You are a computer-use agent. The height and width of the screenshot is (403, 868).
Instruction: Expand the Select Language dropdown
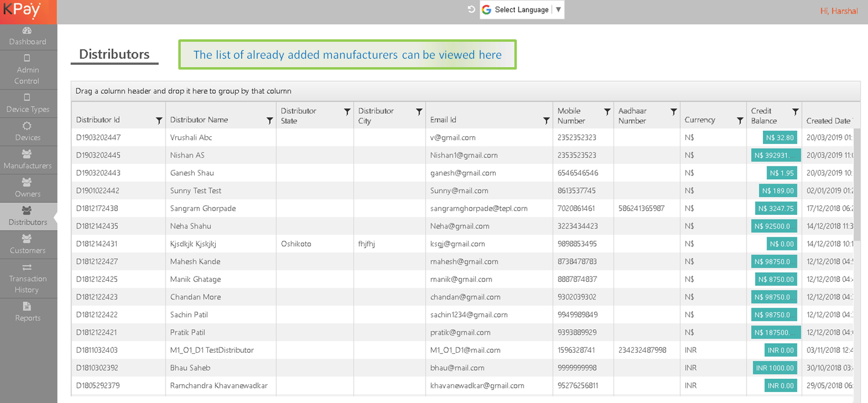522,10
